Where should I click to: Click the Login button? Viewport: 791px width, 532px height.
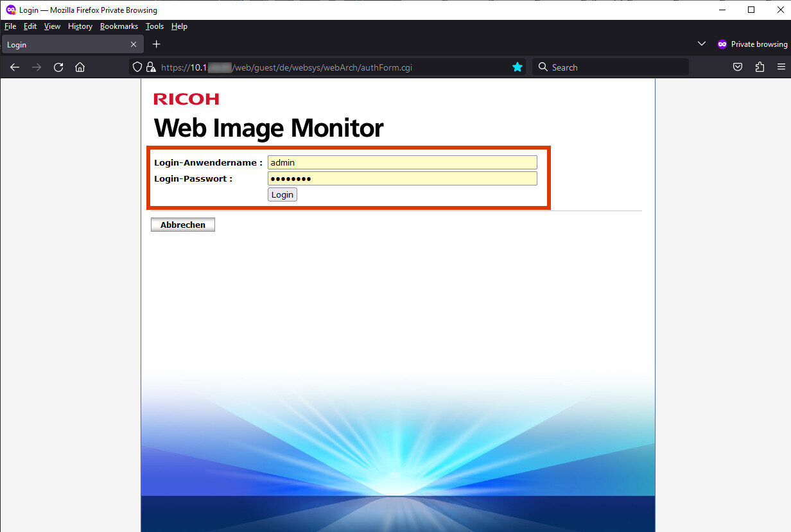coord(282,194)
